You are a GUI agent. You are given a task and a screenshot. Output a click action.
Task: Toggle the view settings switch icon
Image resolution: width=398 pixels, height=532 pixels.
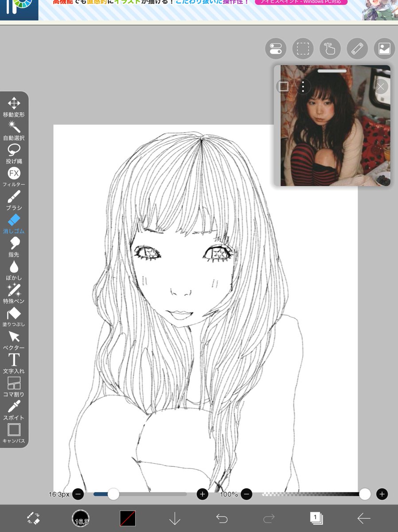pos(276,49)
